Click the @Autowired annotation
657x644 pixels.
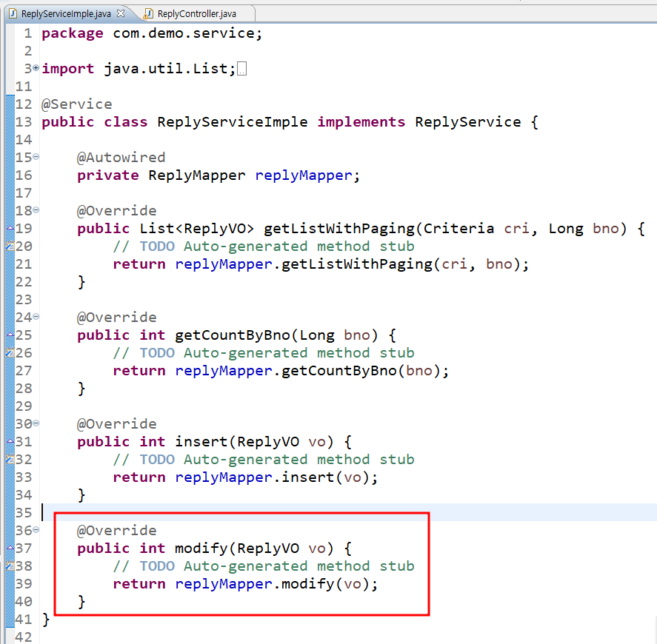(121, 158)
